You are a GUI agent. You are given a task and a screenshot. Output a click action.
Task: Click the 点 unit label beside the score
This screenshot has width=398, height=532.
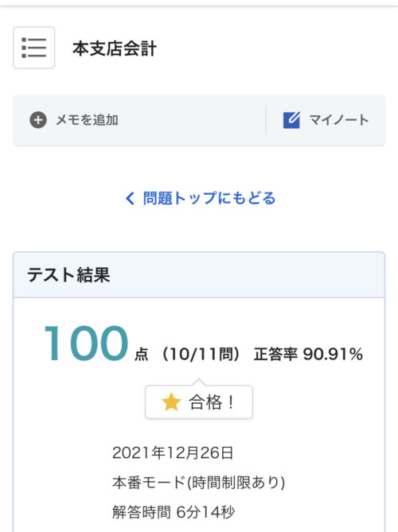pos(142,355)
